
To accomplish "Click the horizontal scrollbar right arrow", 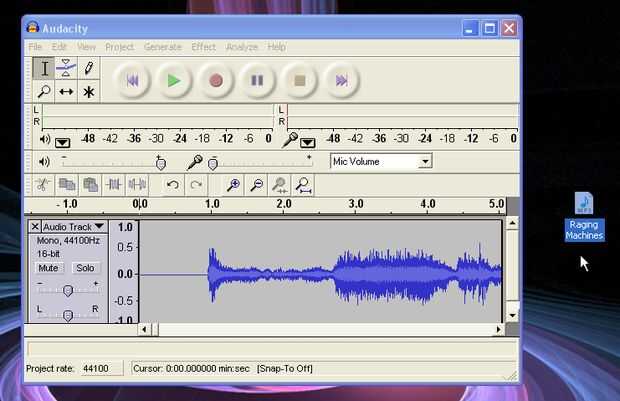I will [x=499, y=329].
